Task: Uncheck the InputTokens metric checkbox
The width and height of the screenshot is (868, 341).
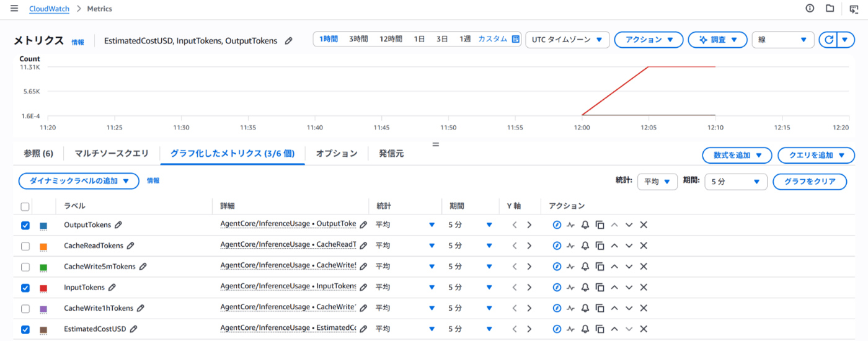Action: [x=25, y=288]
